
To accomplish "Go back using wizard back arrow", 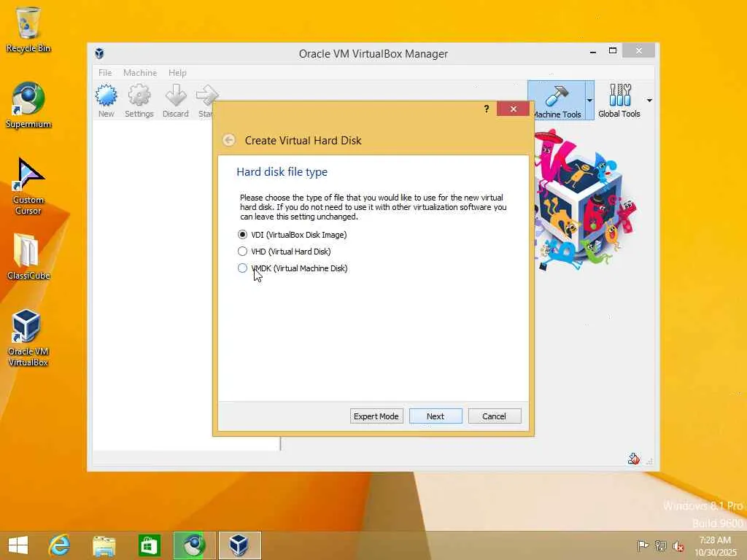I will (228, 140).
